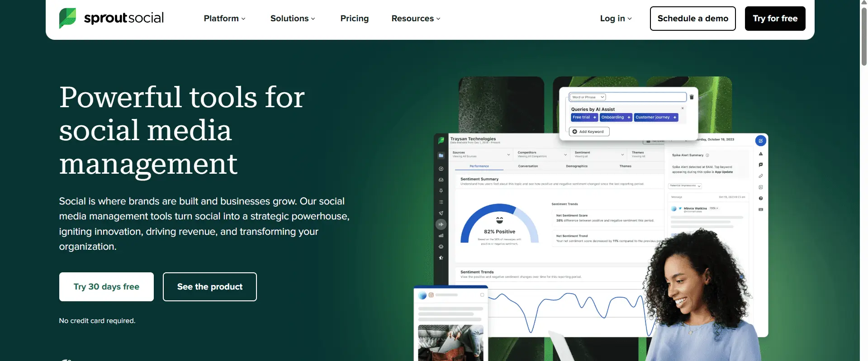Image resolution: width=868 pixels, height=361 pixels.
Task: Click the Sprout Social leaf logo
Action: point(68,18)
